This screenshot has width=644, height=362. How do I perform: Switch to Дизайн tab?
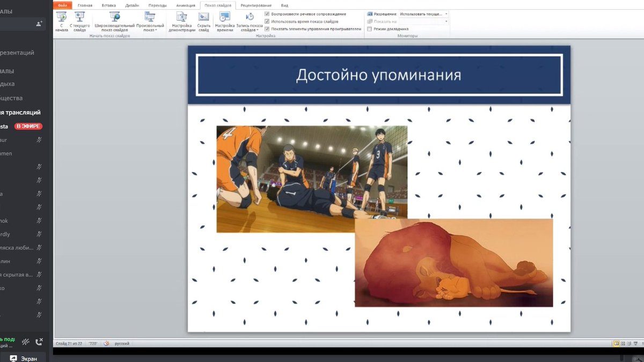[132, 5]
